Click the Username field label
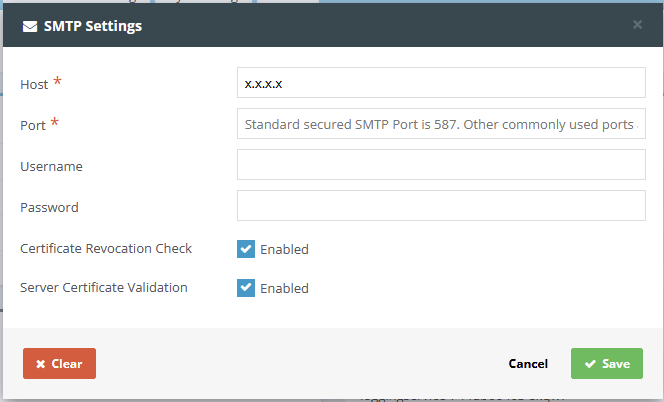 pos(51,167)
